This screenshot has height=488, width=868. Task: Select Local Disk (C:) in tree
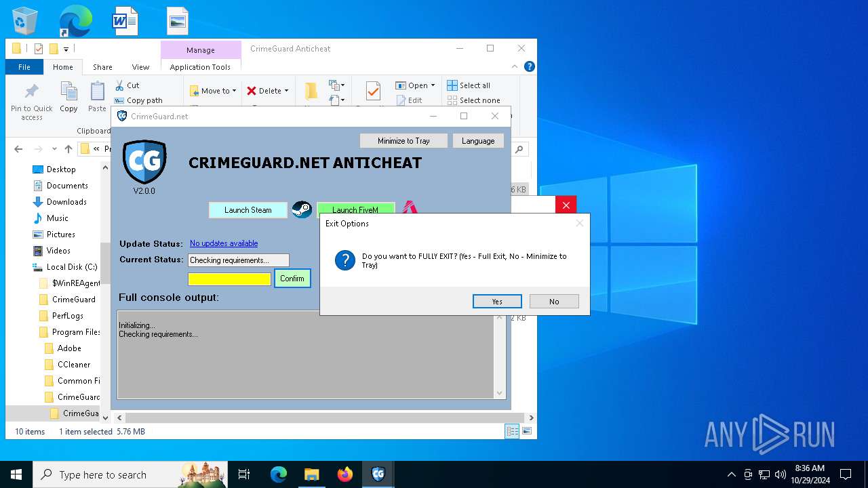pos(72,267)
